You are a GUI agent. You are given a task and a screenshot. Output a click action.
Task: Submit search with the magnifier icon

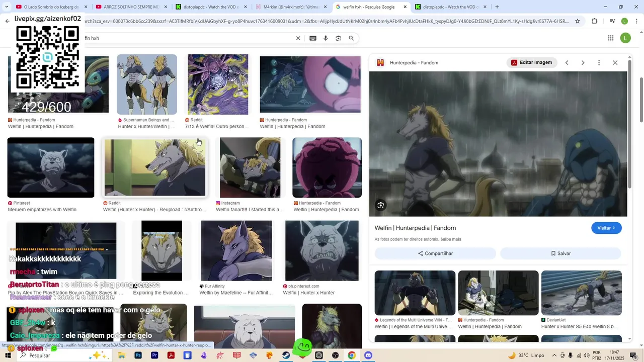(351, 38)
